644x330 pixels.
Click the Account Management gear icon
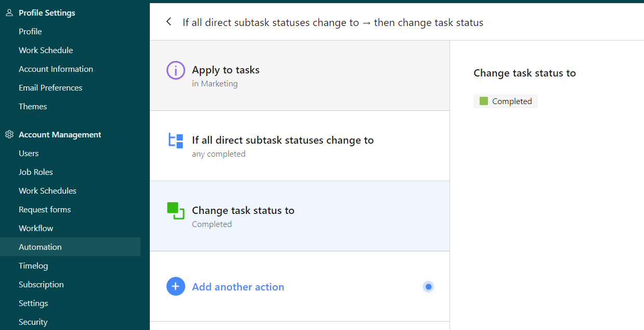coord(9,134)
